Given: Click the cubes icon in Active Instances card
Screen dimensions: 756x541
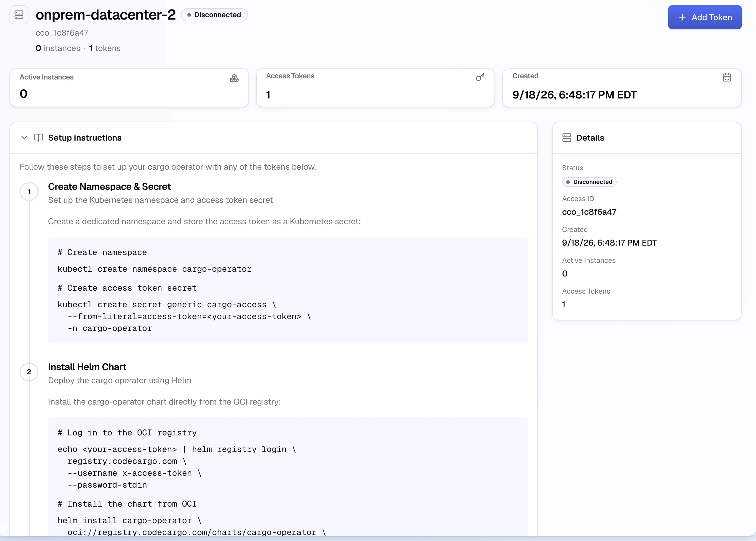Looking at the screenshot, I should [234, 78].
